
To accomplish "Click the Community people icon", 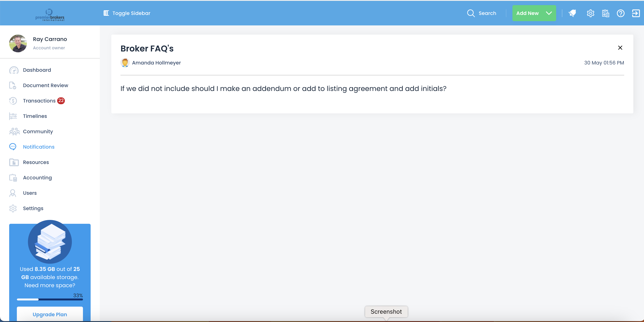I will 15,132.
